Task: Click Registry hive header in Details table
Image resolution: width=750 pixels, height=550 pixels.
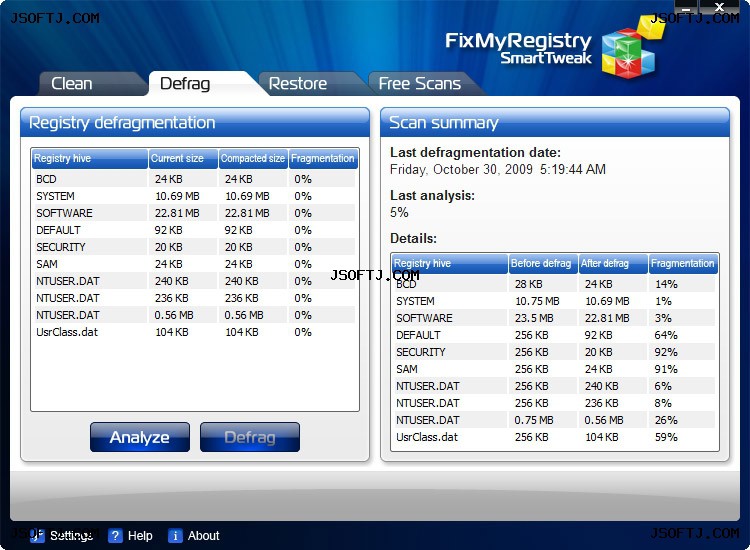Action: click(450, 264)
